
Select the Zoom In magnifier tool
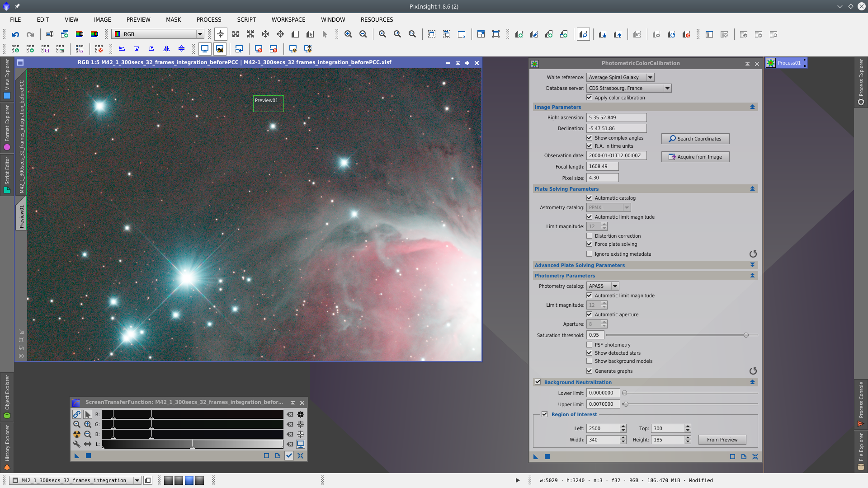(x=348, y=34)
